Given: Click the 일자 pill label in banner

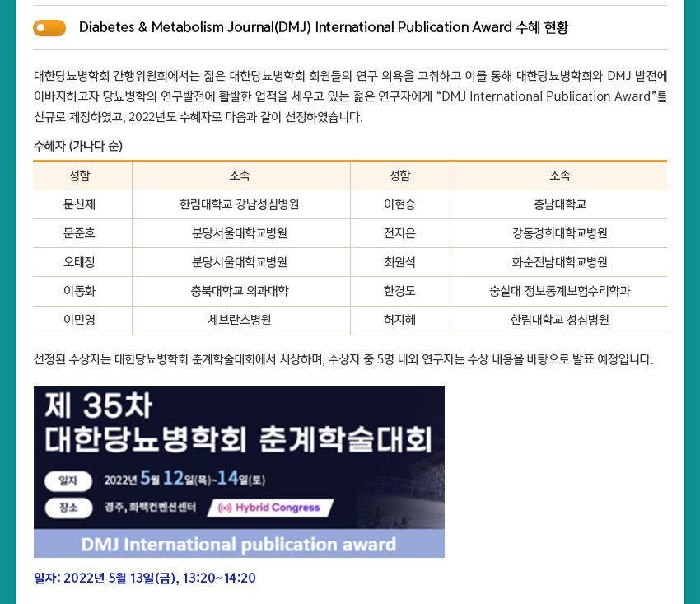Looking at the screenshot, I should (x=68, y=480).
